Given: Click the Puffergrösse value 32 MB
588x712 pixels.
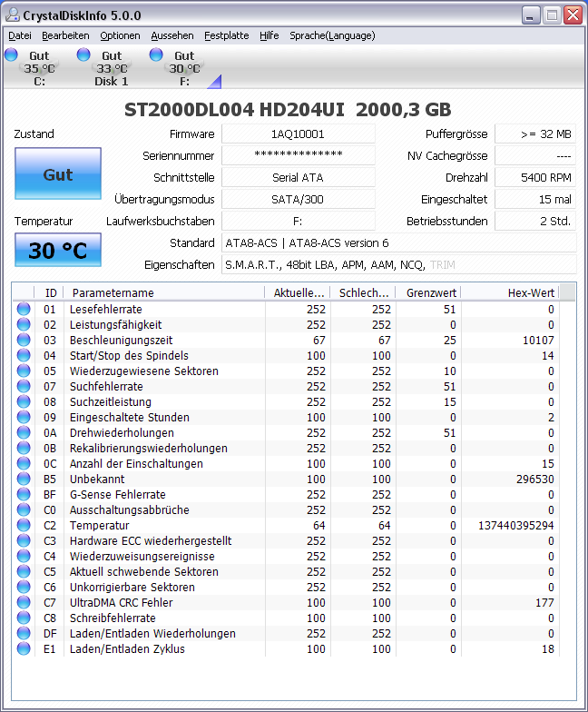Looking at the screenshot, I should click(x=535, y=134).
